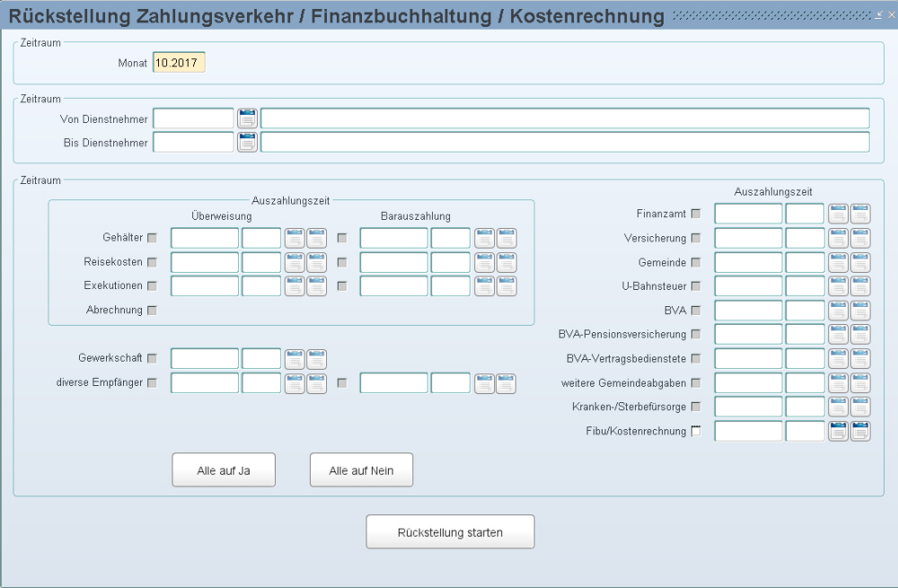Click second lookup icon in U-Bahnsteuer row

[860, 286]
